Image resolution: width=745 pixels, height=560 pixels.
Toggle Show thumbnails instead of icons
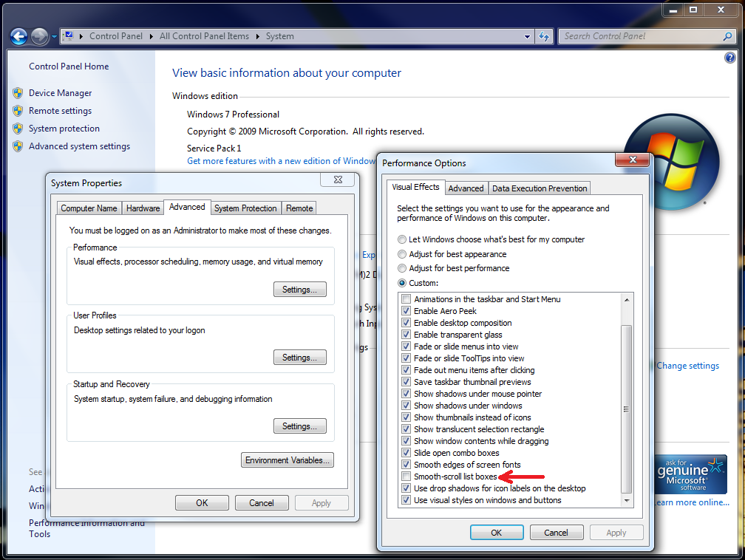point(406,417)
